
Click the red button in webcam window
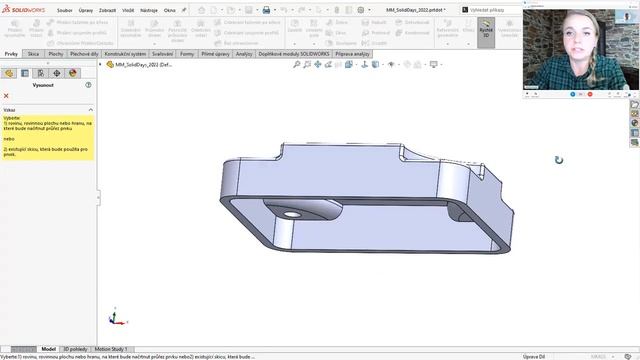tap(590, 94)
